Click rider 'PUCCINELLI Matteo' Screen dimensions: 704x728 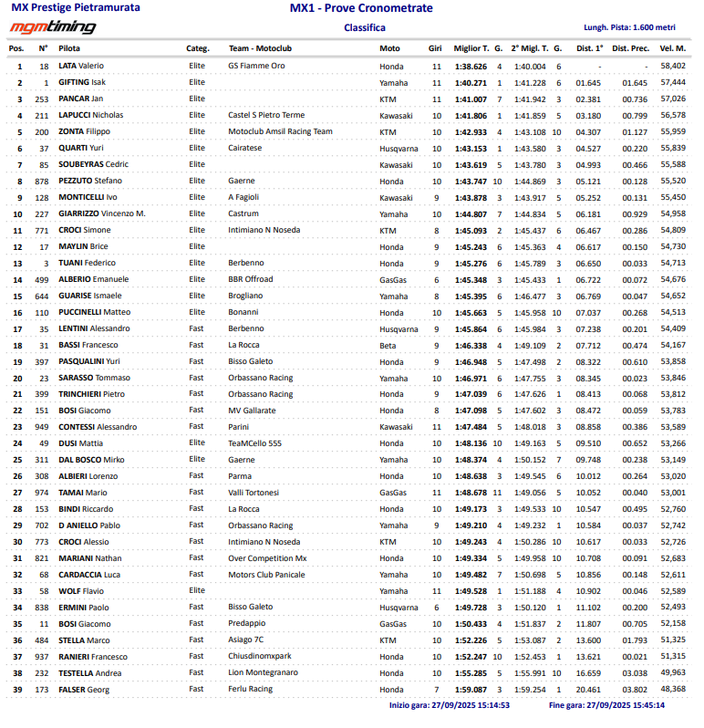(x=95, y=312)
